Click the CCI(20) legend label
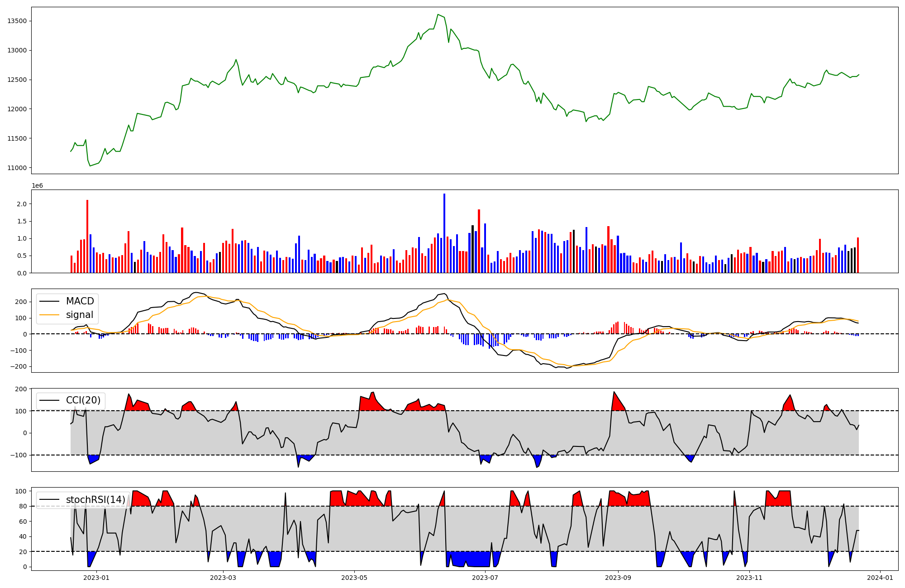This screenshot has height=588, width=905. click(x=83, y=400)
